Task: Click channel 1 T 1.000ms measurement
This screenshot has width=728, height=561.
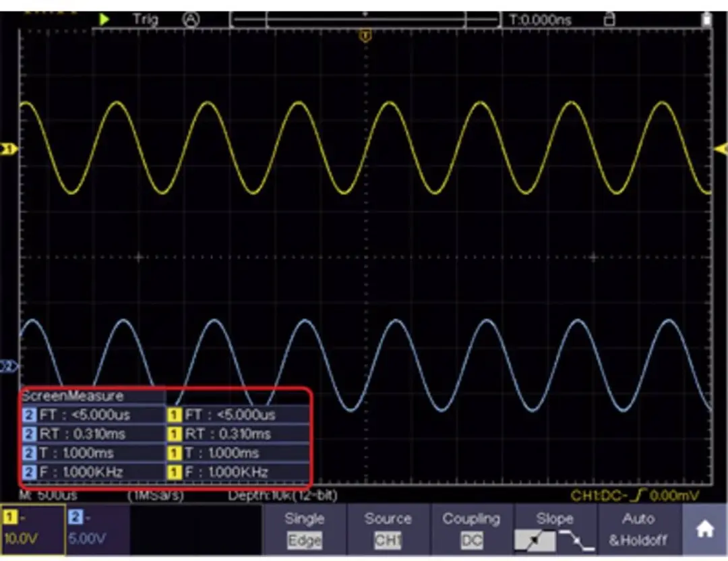Action: pyautogui.click(x=238, y=453)
